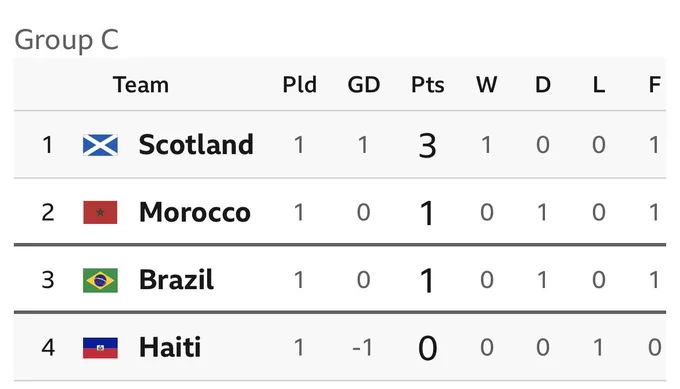
Task: Click the Group C heading
Action: 66,40
